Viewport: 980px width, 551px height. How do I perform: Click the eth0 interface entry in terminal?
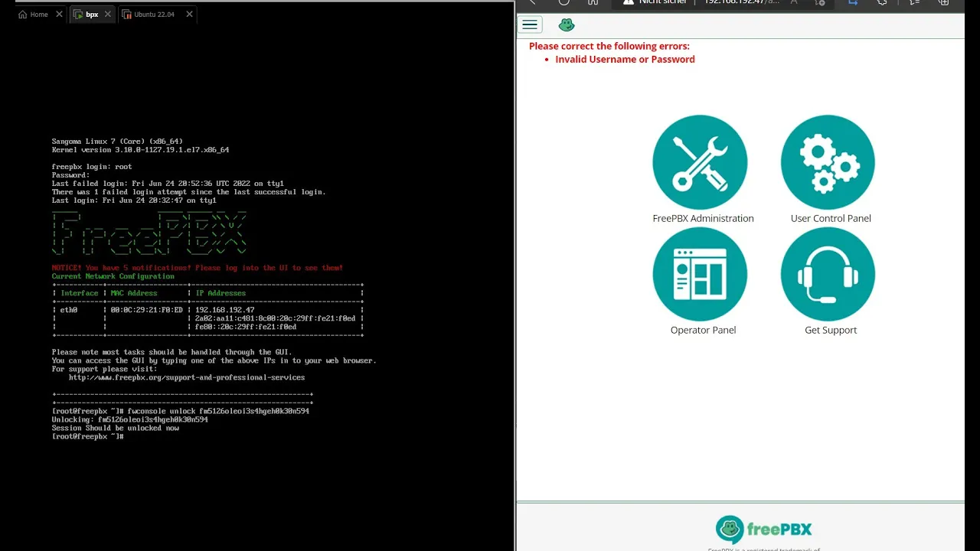69,310
